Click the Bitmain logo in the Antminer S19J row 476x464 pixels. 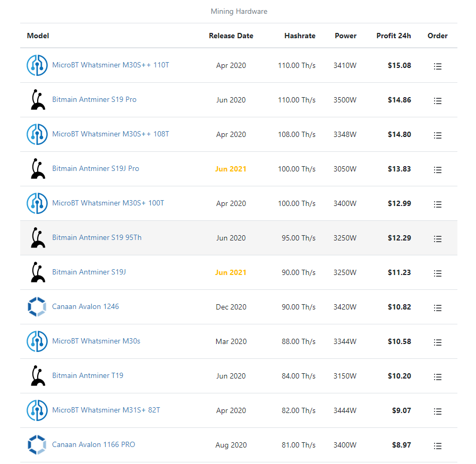tap(38, 272)
